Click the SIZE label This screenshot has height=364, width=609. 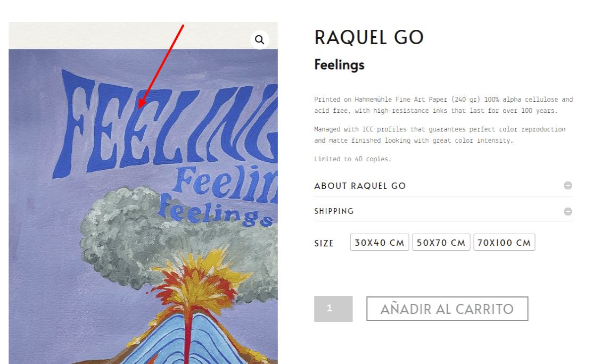324,243
